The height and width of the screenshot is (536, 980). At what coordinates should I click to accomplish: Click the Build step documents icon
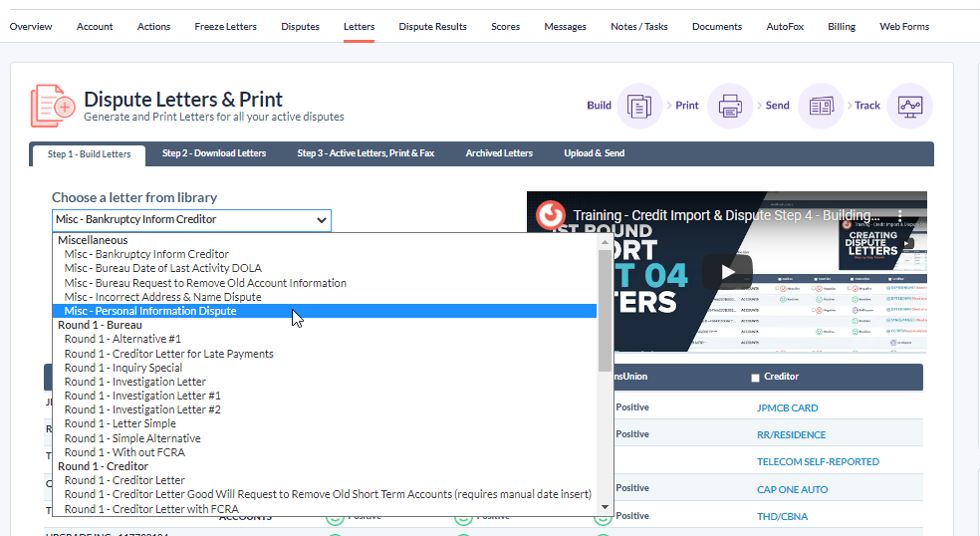tap(638, 106)
